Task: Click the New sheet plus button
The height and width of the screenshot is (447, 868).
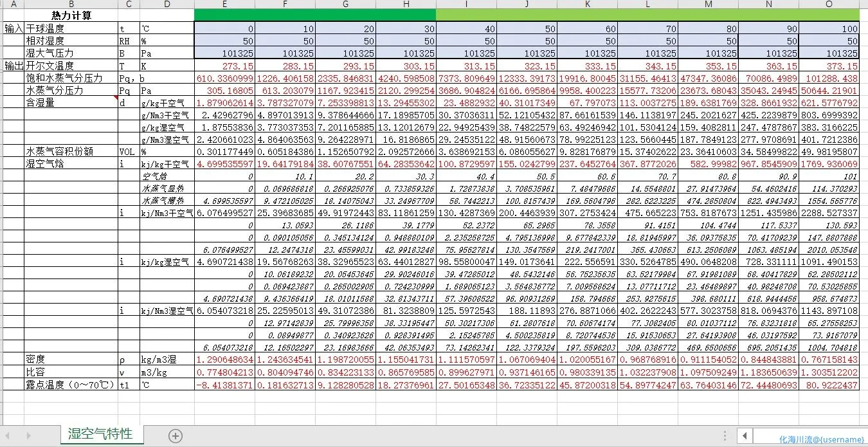Action: click(175, 435)
